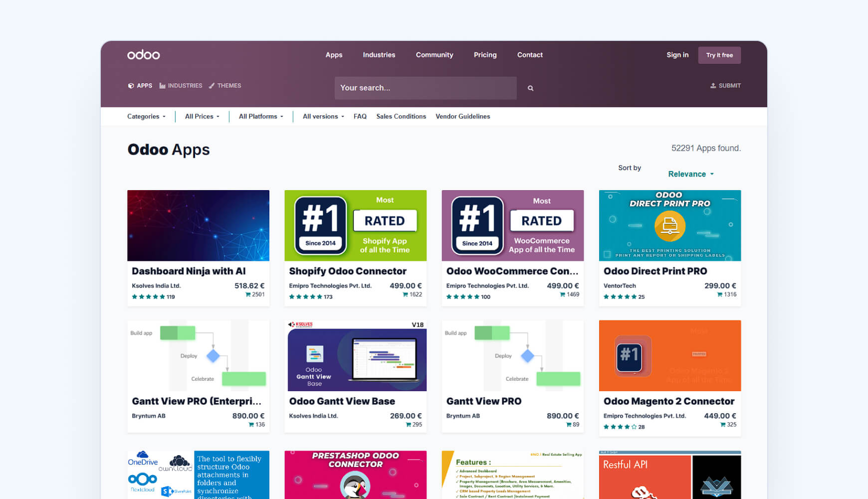This screenshot has width=868, height=499.
Task: Click the cart icon beside 295
Action: [x=409, y=425]
